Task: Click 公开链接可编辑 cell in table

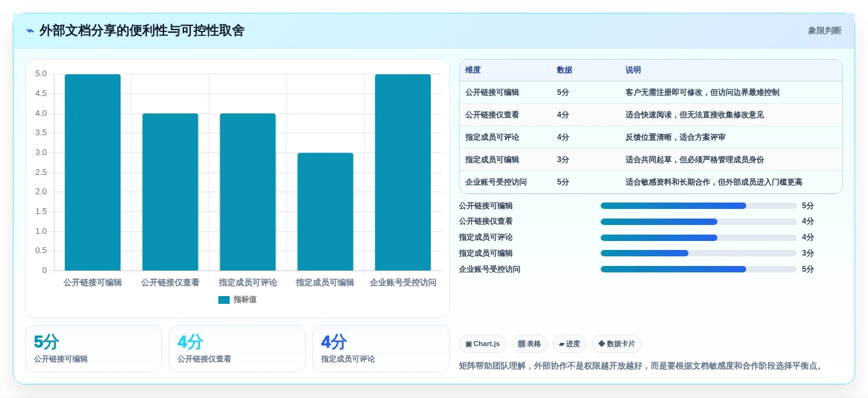Action: coord(492,92)
